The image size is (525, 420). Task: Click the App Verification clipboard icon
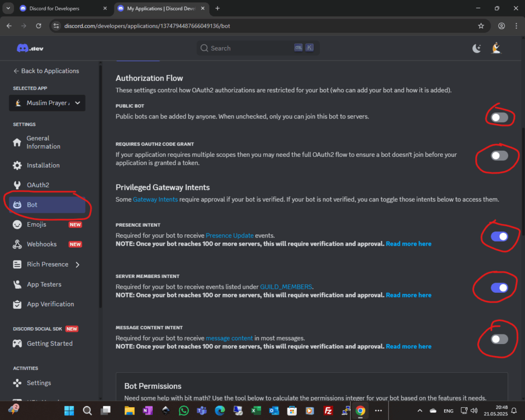17,304
